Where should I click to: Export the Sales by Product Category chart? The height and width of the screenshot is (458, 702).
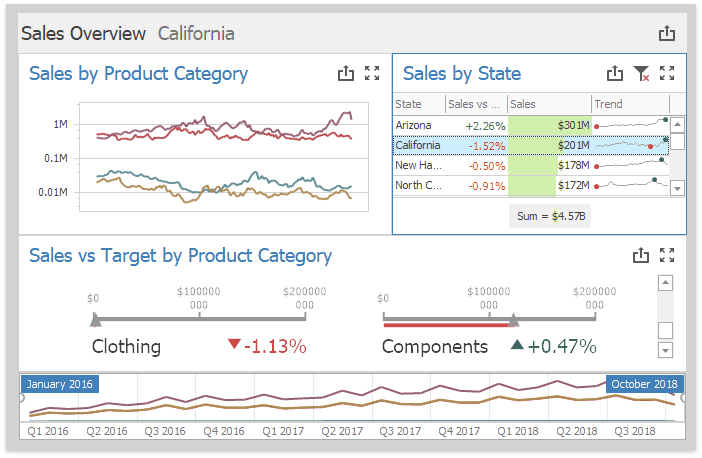(346, 73)
